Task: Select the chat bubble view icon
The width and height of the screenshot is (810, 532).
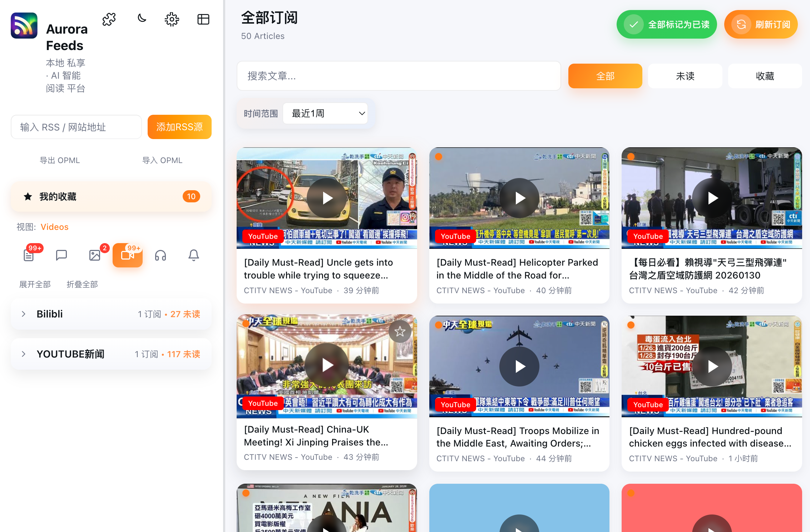Action: (x=61, y=255)
